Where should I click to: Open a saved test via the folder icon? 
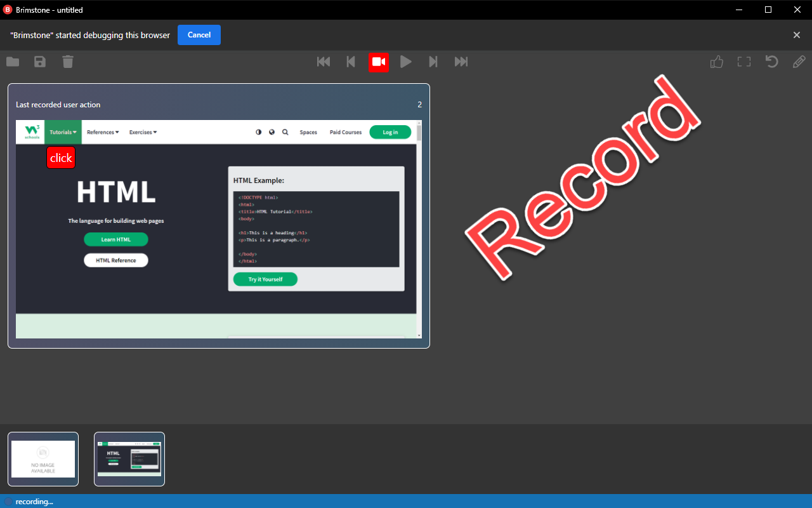coord(13,62)
